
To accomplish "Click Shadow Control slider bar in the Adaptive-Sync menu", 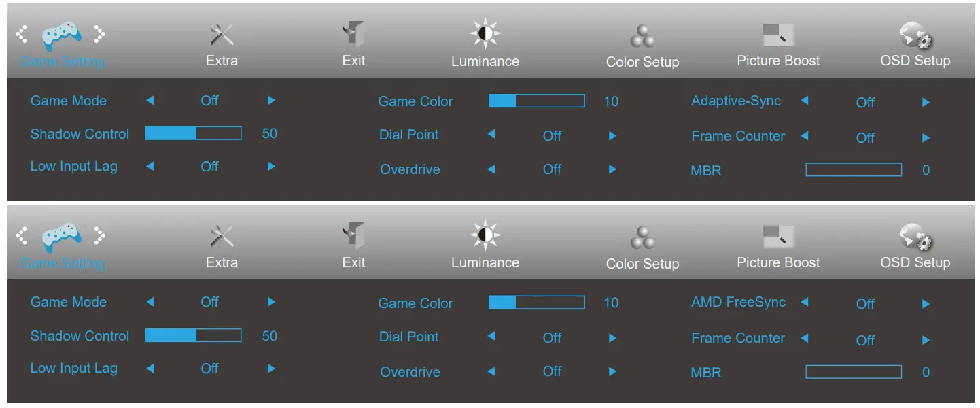I will pyautogui.click(x=193, y=134).
